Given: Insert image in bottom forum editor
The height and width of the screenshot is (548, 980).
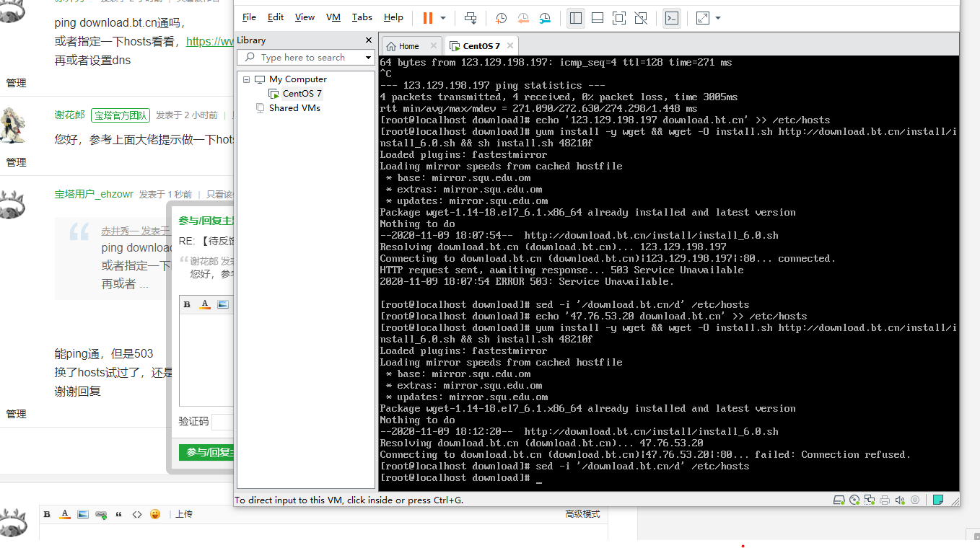Looking at the screenshot, I should coord(83,514).
